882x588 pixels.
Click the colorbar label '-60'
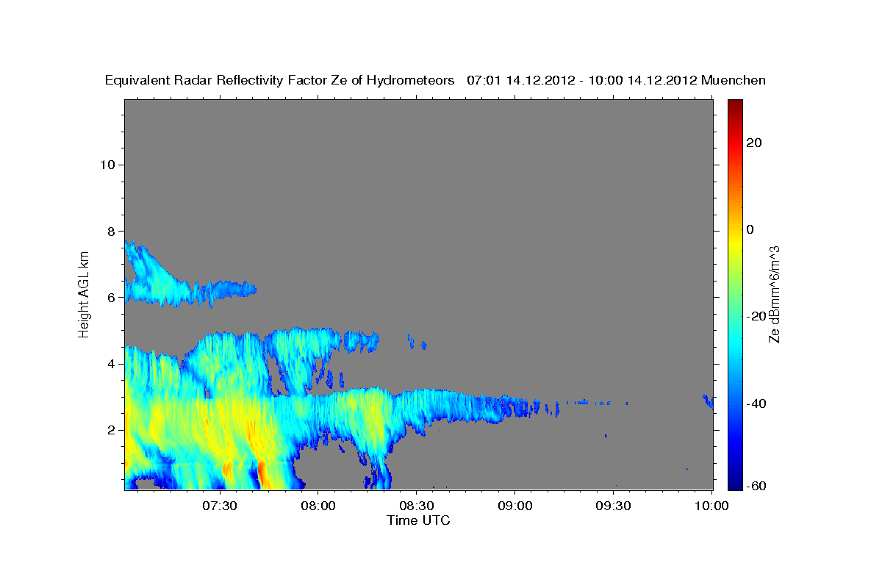click(x=756, y=487)
